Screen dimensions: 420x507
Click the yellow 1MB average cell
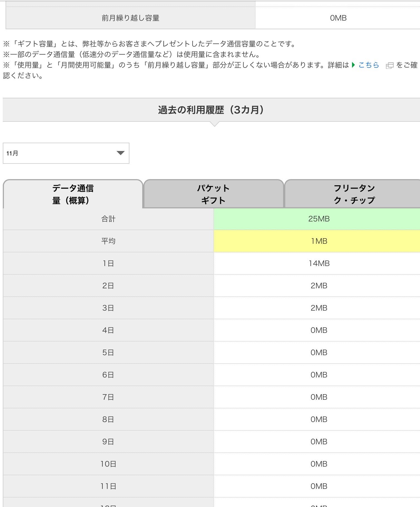click(x=319, y=241)
